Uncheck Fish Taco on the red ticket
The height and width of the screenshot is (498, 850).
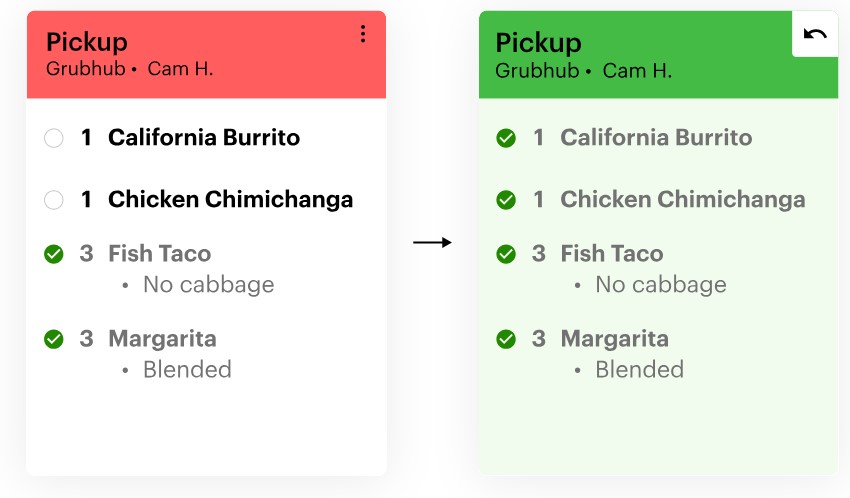[x=54, y=254]
